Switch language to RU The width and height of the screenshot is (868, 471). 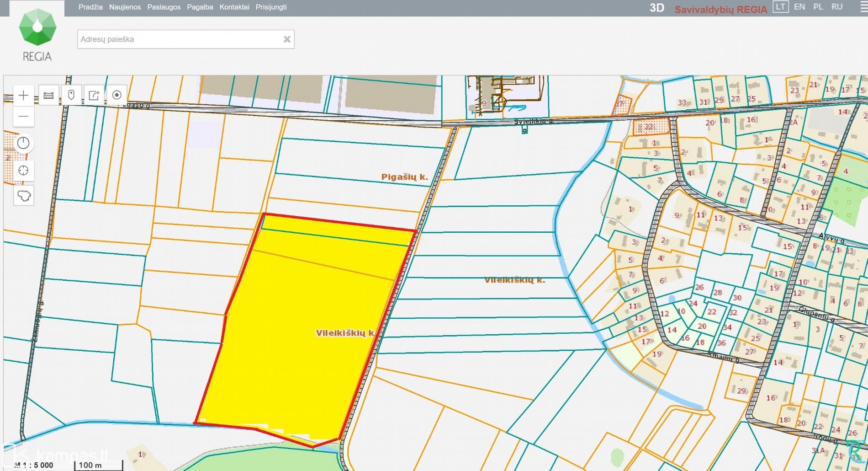click(x=837, y=7)
